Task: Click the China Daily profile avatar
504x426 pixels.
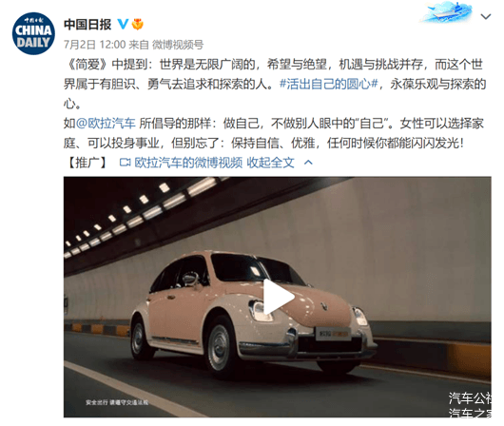Action: (x=33, y=34)
